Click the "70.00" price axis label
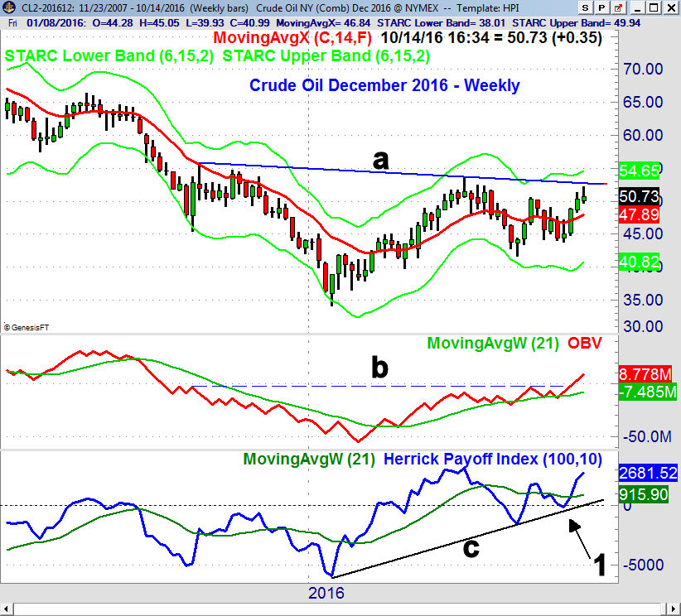The height and width of the screenshot is (616, 681). coord(643,69)
